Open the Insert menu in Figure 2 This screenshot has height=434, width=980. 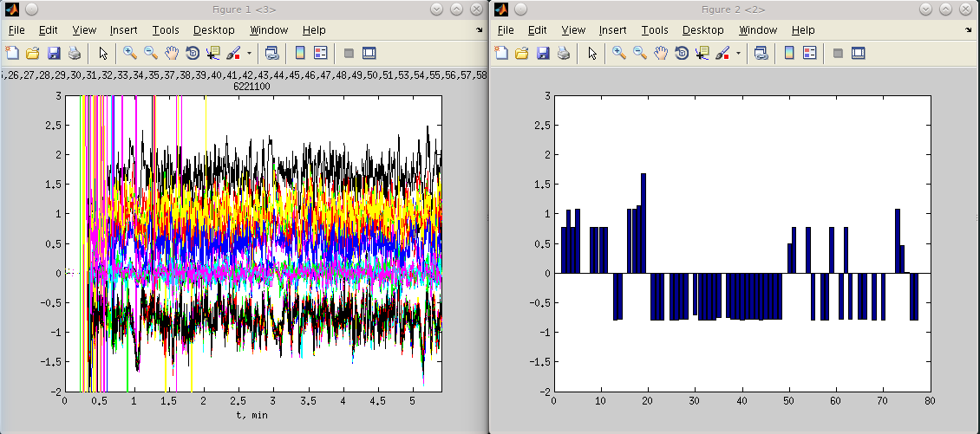612,29
